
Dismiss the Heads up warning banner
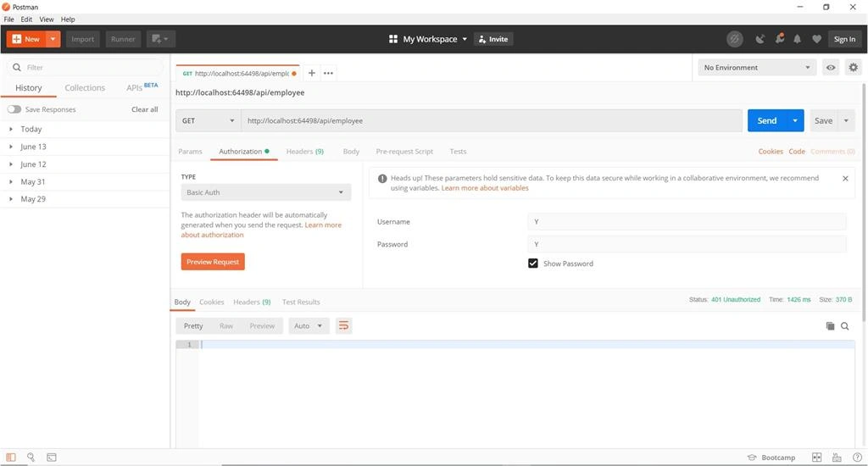[845, 178]
